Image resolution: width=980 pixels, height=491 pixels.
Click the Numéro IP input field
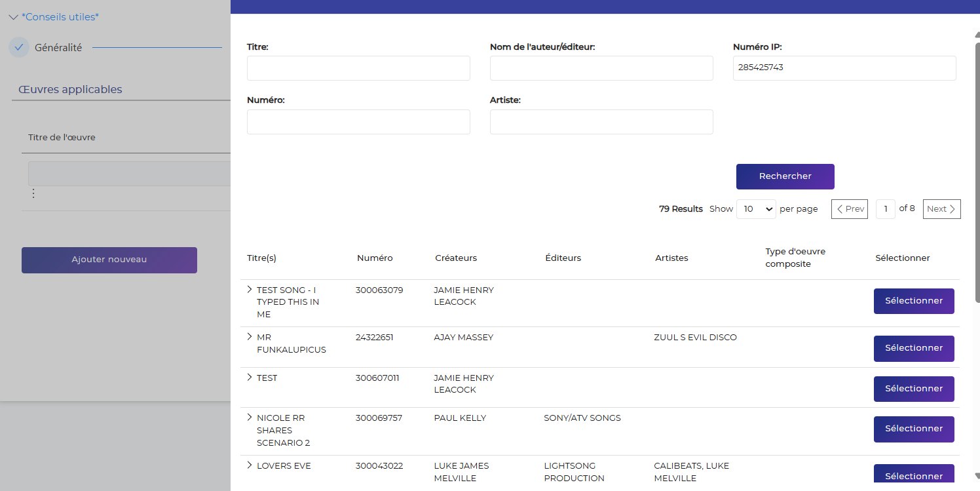(844, 68)
